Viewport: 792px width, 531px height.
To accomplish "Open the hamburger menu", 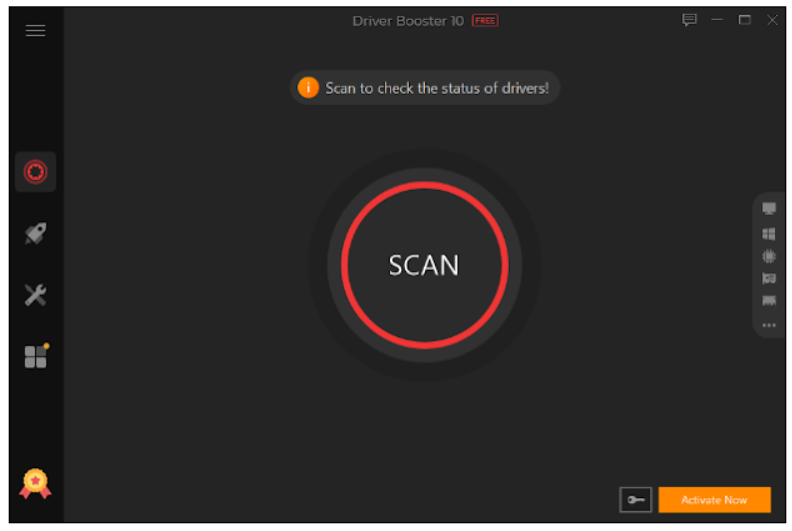I will coord(35,31).
